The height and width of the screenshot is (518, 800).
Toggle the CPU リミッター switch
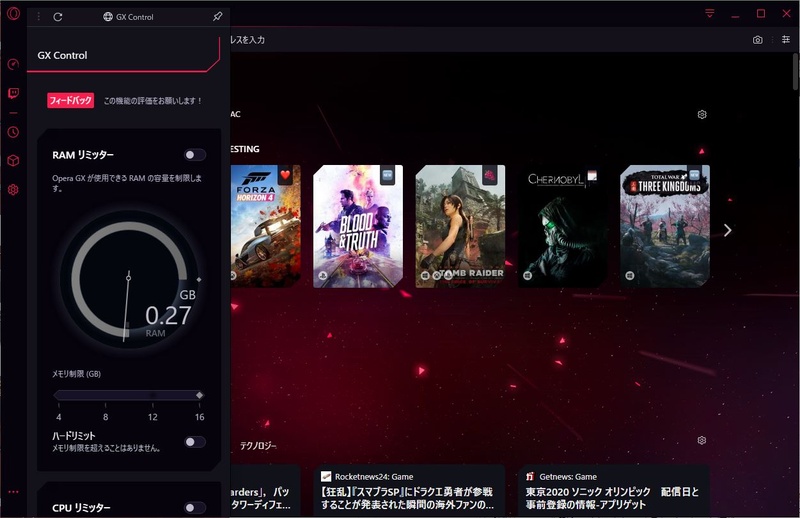tap(195, 507)
